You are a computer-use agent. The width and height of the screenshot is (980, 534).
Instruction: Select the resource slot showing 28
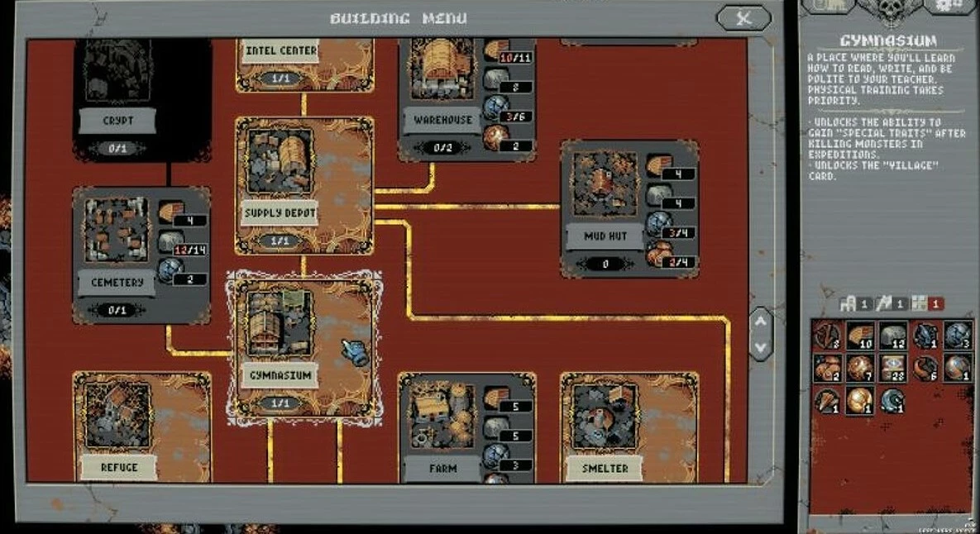click(x=891, y=367)
